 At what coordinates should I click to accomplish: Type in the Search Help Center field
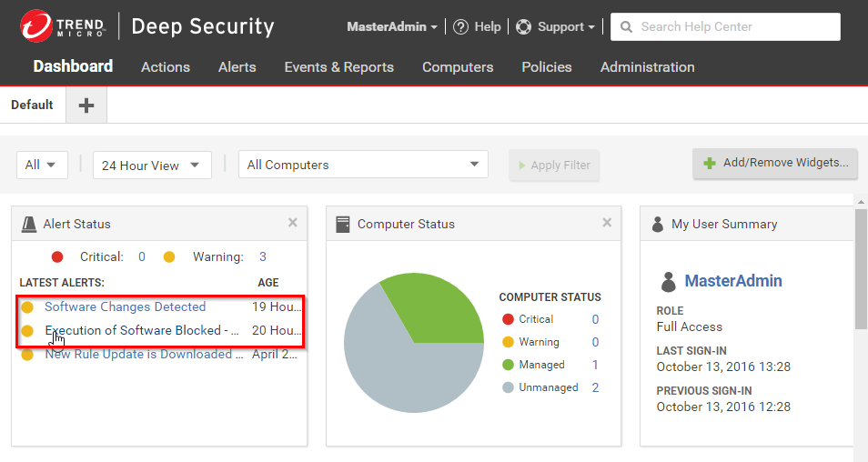coord(732,27)
